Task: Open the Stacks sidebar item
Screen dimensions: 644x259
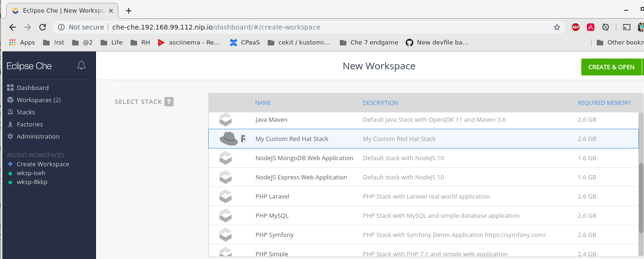Action: point(26,112)
